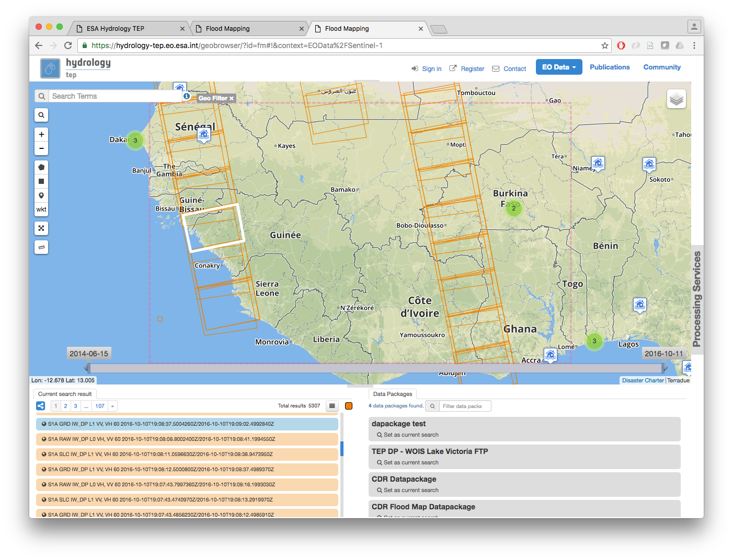Open the WKT geometry input tool

[x=41, y=209]
